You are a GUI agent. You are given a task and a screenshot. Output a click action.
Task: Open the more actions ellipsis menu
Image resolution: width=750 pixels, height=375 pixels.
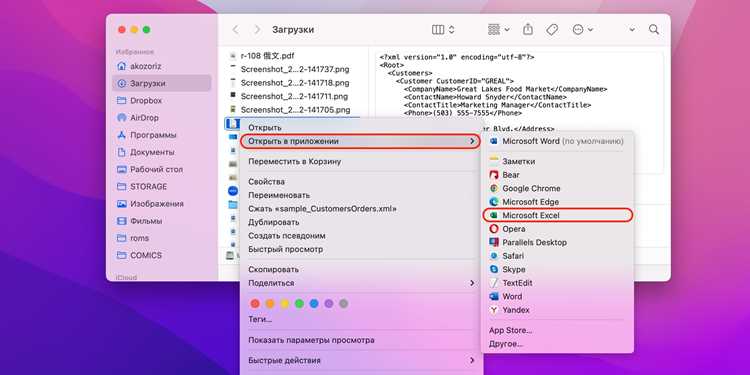coord(582,30)
